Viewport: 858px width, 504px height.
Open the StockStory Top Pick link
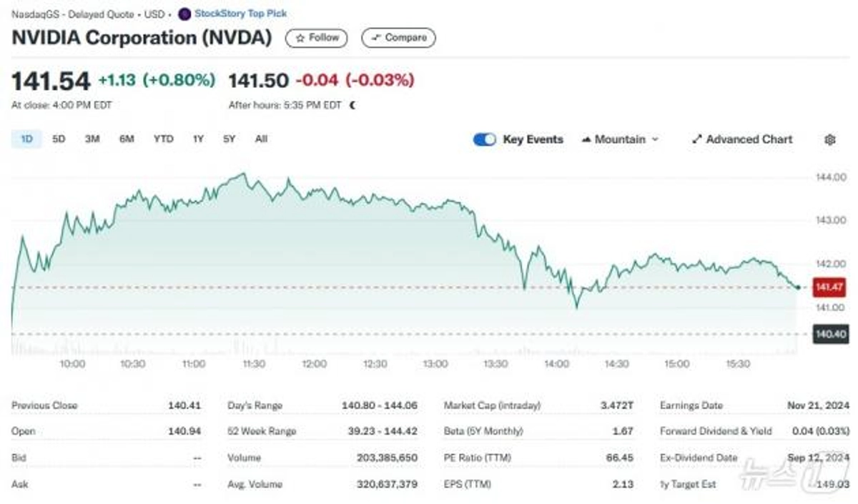240,14
